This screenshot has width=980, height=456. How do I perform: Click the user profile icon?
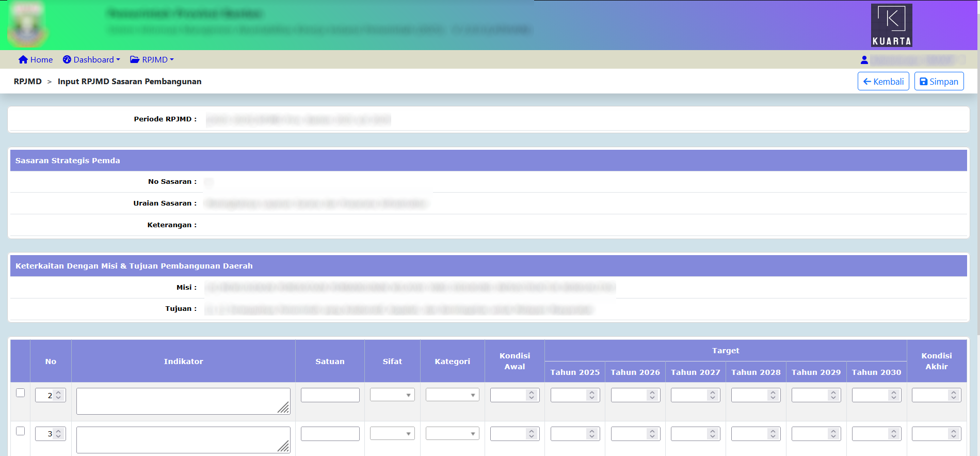[x=864, y=60]
